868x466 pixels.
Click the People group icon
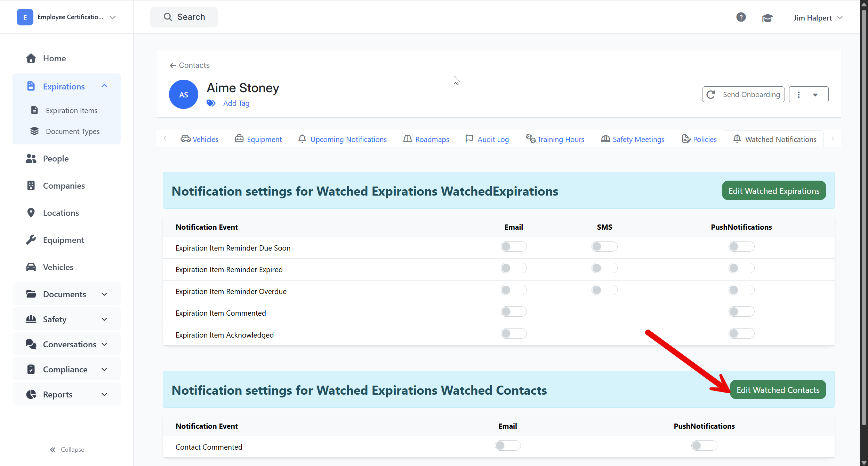[31, 158]
